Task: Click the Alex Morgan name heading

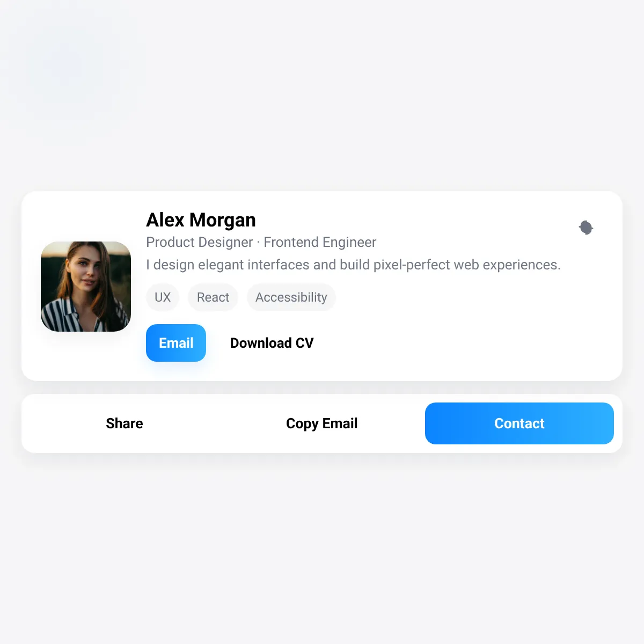Action: point(201,220)
